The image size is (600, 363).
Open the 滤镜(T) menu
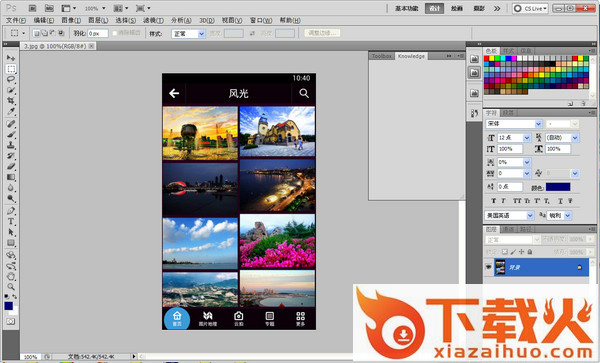pos(153,20)
